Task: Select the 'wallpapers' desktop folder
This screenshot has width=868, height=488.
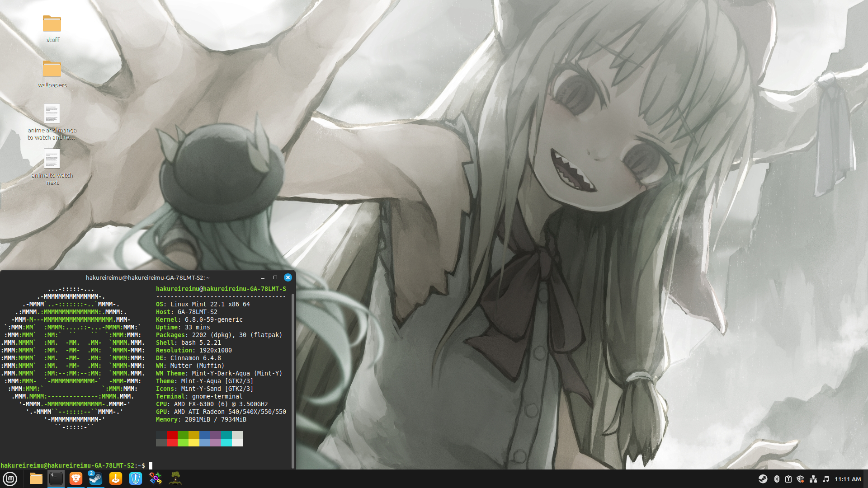Action: (52, 74)
